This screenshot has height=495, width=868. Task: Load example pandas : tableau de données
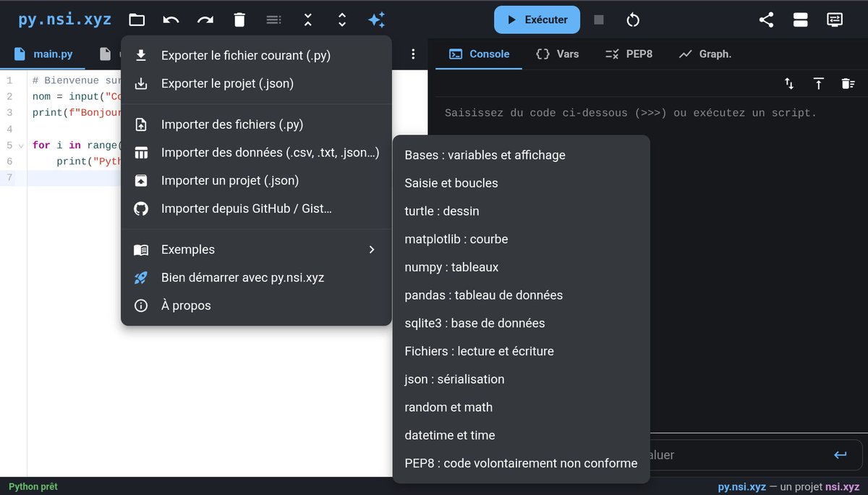click(521, 295)
